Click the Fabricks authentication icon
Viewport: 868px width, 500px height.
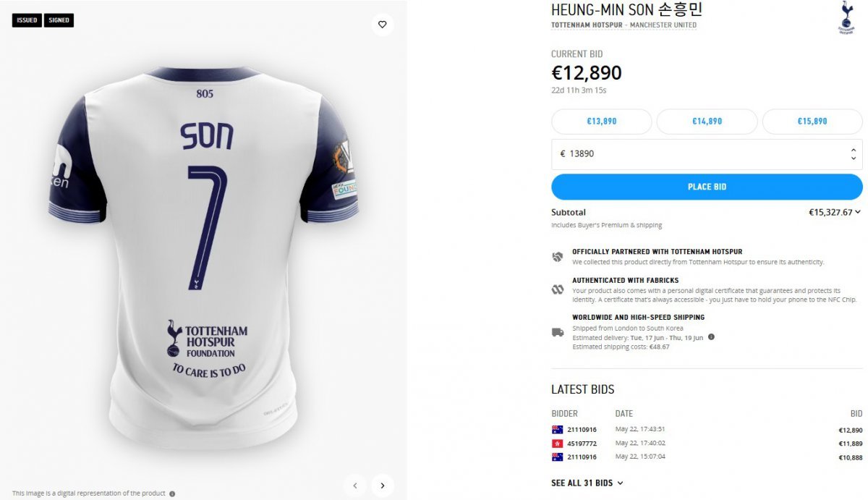point(558,289)
